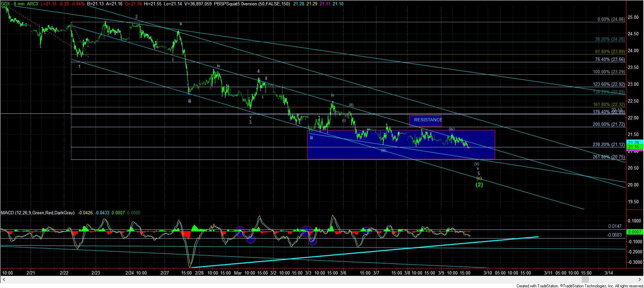Viewport: 644px width, 288px height.
Task: Click the 0.0147 MACD level label
Action: tap(615, 226)
